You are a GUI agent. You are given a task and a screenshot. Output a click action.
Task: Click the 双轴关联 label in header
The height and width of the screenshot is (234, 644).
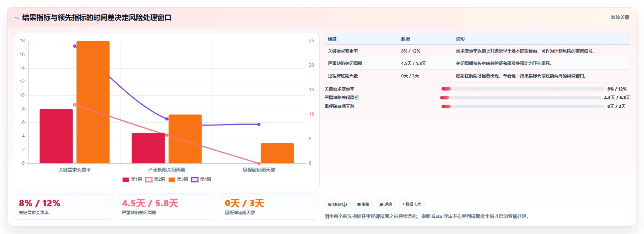620,17
